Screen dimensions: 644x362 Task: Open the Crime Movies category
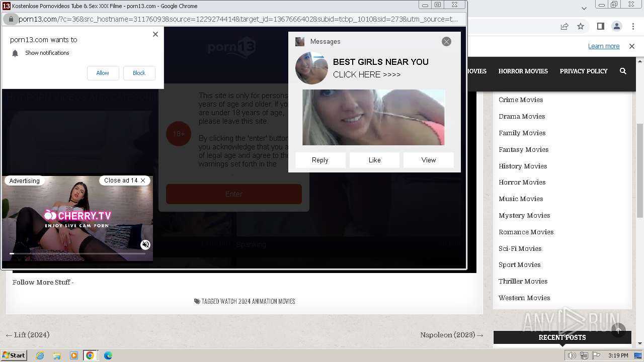(521, 100)
